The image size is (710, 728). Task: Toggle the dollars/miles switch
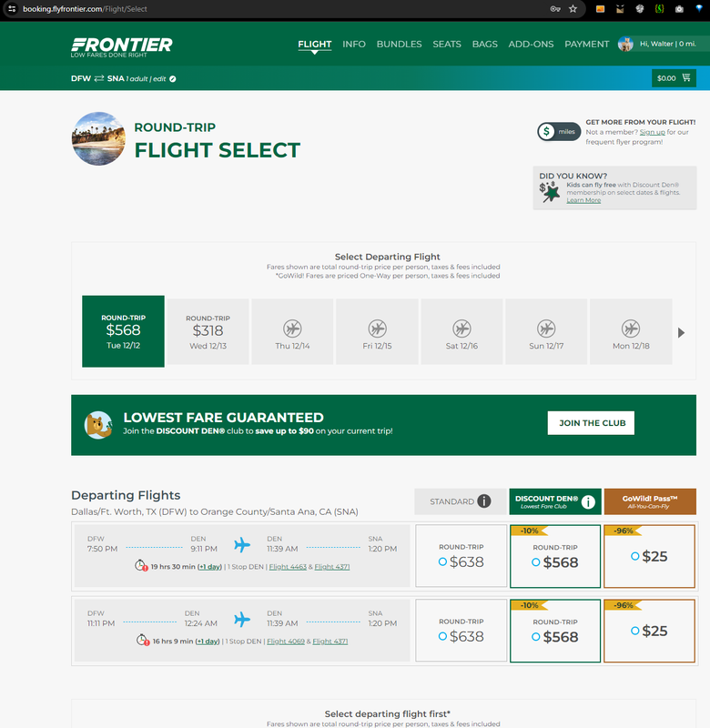559,131
